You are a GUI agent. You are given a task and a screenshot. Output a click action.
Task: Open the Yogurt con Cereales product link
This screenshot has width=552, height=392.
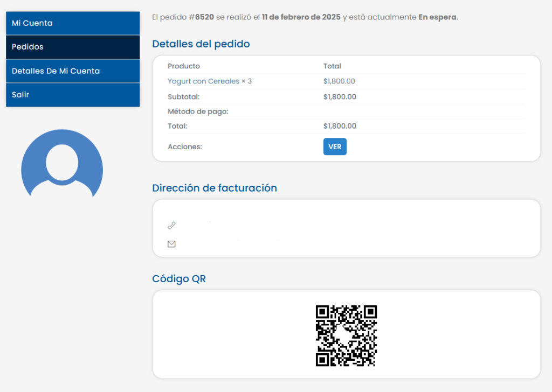pyautogui.click(x=203, y=81)
